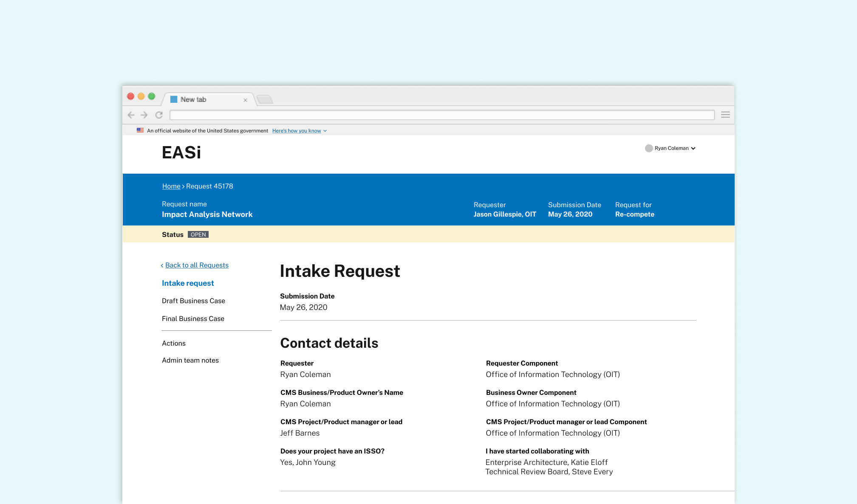Open Intake request sidebar item
The image size is (857, 504).
coord(188,283)
